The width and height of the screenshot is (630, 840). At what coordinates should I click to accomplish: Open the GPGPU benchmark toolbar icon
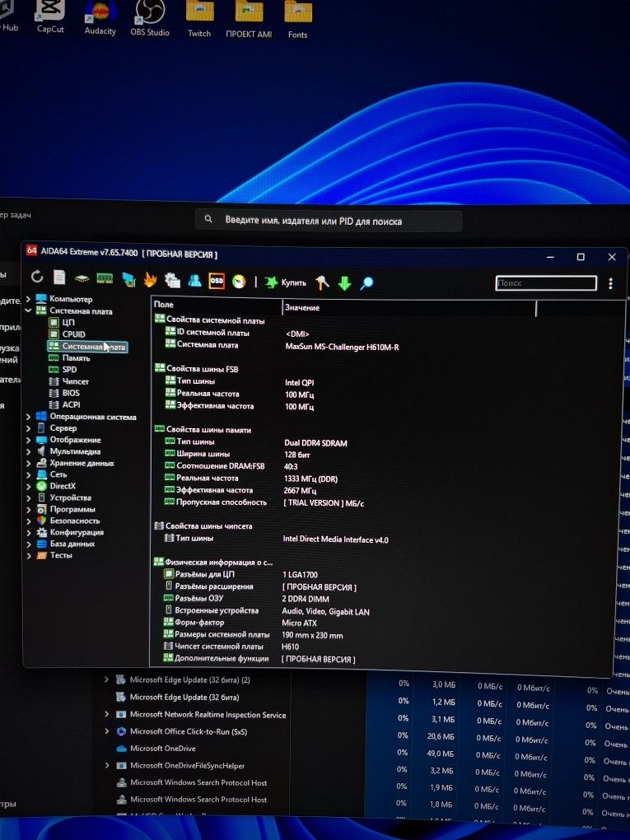tap(128, 279)
